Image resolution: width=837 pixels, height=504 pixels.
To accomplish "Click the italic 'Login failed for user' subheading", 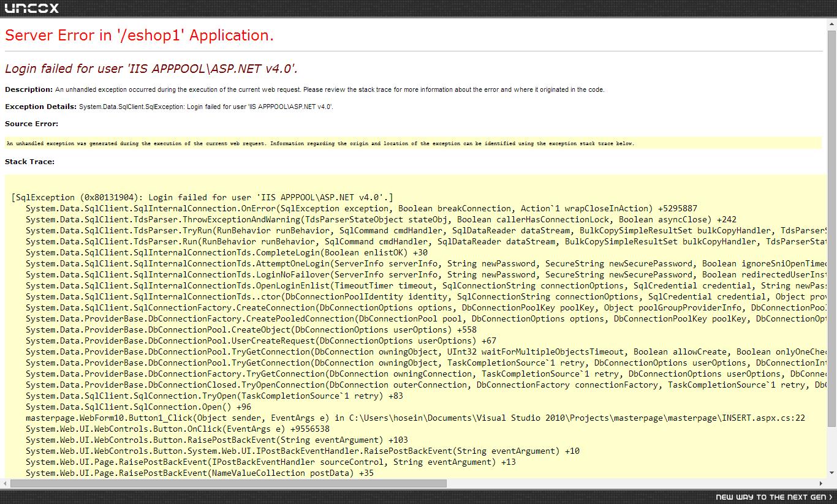I will 151,69.
